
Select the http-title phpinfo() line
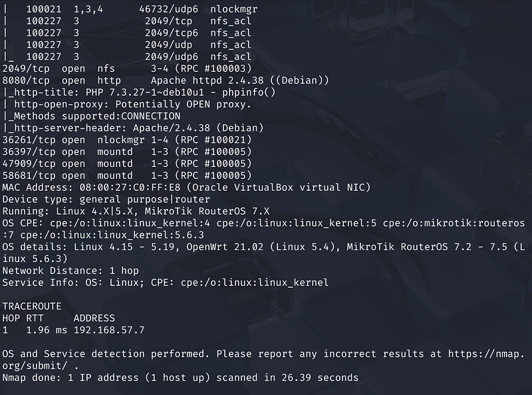138,92
